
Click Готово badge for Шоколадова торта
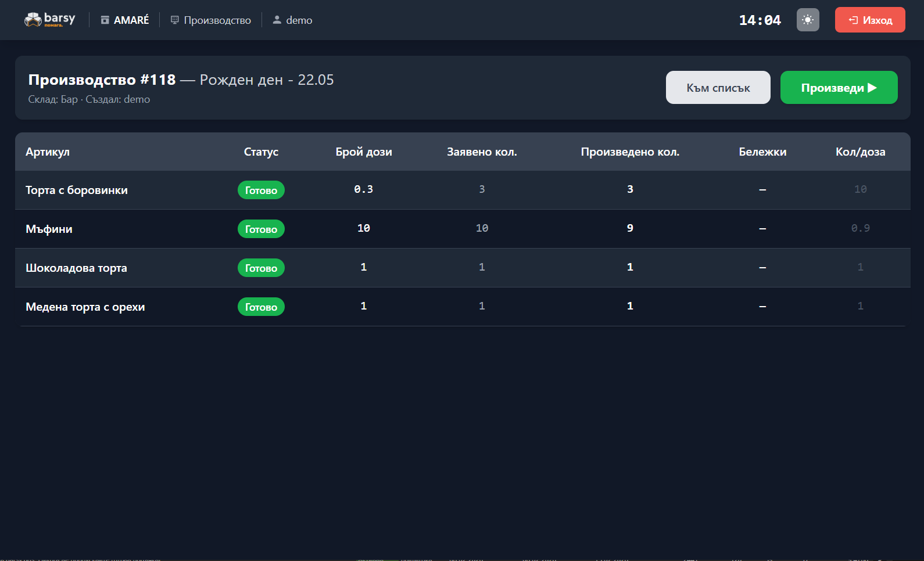click(261, 268)
